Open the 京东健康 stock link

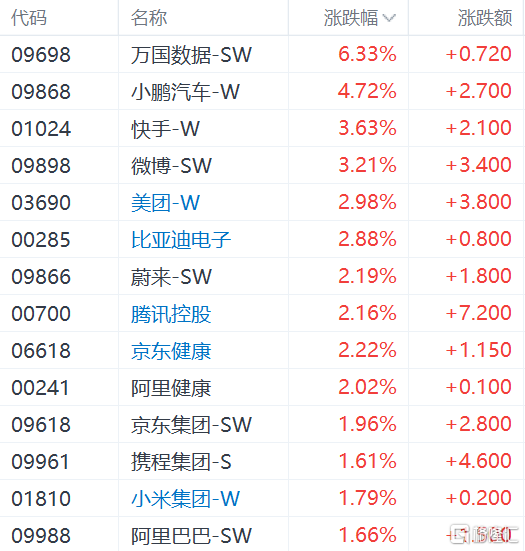pyautogui.click(x=171, y=351)
